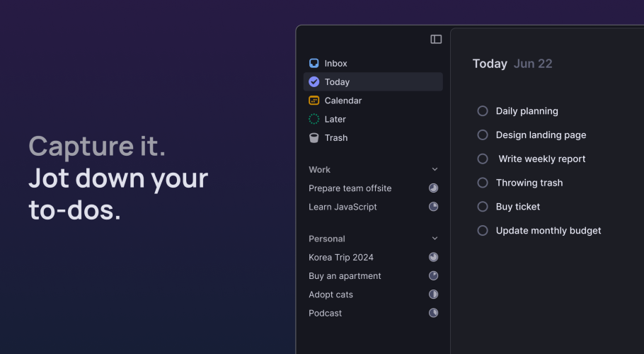Click the Today page heading

[x=490, y=64]
